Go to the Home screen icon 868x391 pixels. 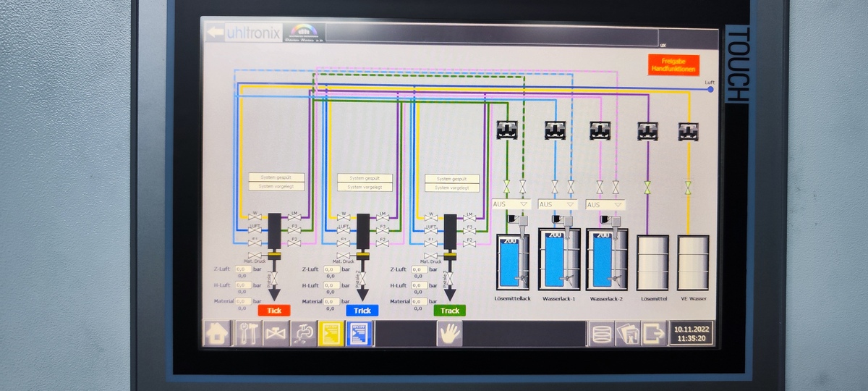coord(217,334)
